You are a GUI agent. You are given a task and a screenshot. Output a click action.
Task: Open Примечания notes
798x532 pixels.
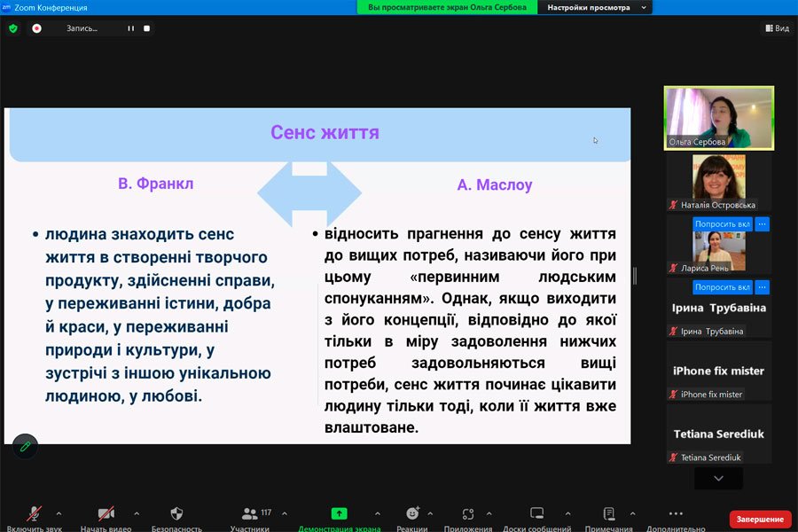pos(608,518)
